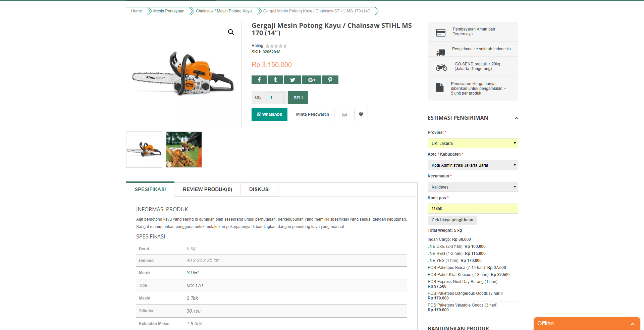
Task: Click the current product breadcrumb item
Action: pyautogui.click(x=317, y=11)
